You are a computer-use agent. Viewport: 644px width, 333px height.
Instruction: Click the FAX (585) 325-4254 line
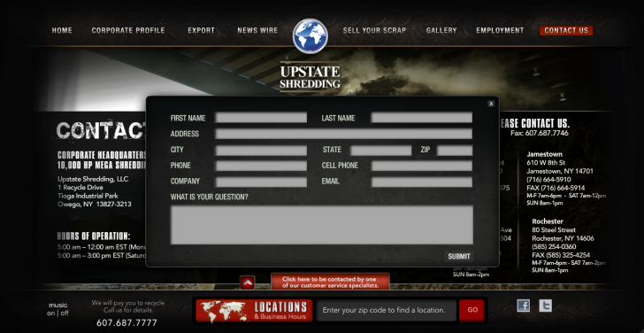(x=561, y=255)
